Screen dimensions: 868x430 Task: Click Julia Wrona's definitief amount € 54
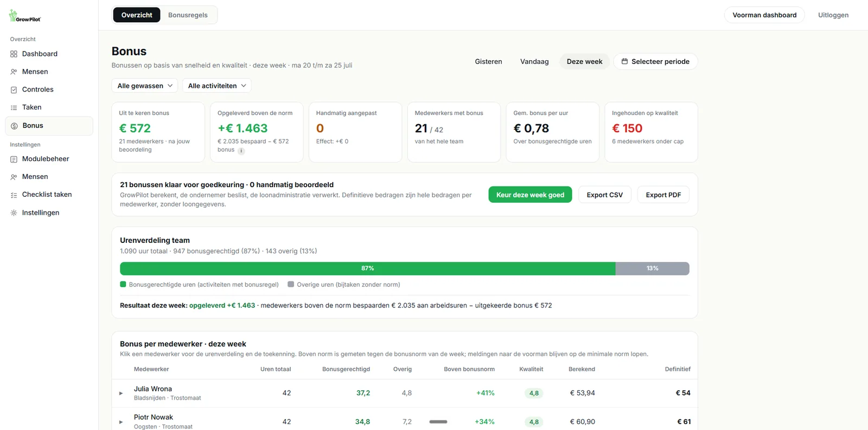tap(683, 393)
